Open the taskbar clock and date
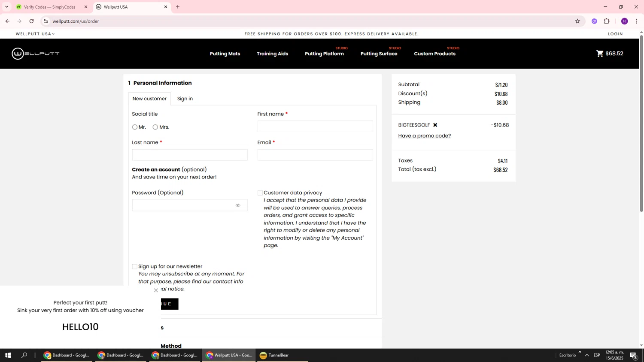The image size is (644, 362). [x=614, y=355]
